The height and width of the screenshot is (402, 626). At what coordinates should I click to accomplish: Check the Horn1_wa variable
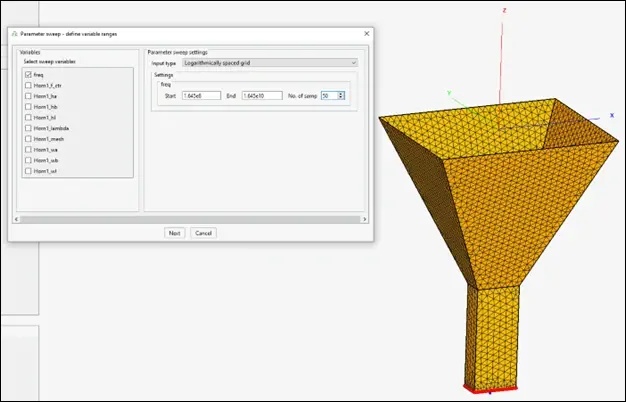pyautogui.click(x=29, y=150)
